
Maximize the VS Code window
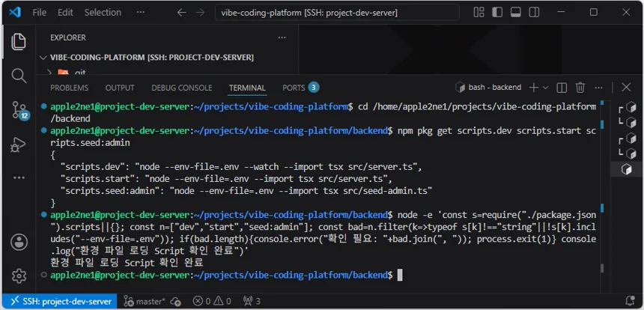point(594,12)
